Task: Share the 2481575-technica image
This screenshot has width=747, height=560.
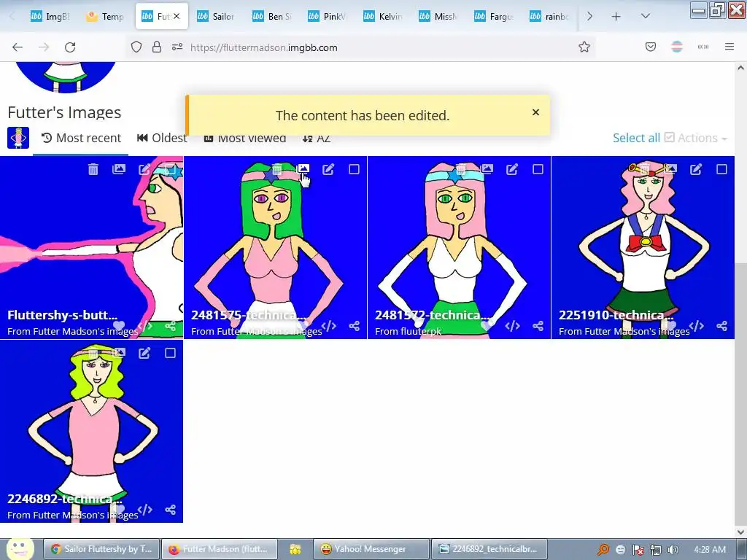Action: 354,326
